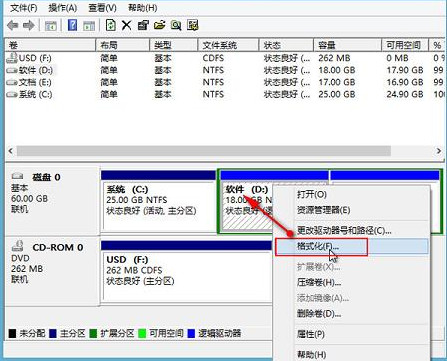447x361 pixels.
Task: Click the open folder toolbar icon
Action: [x=159, y=25]
